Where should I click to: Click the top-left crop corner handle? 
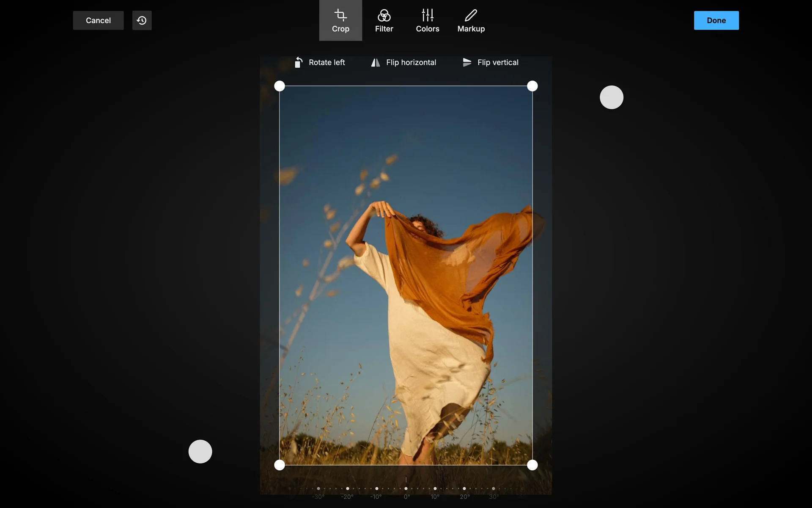[x=280, y=86]
